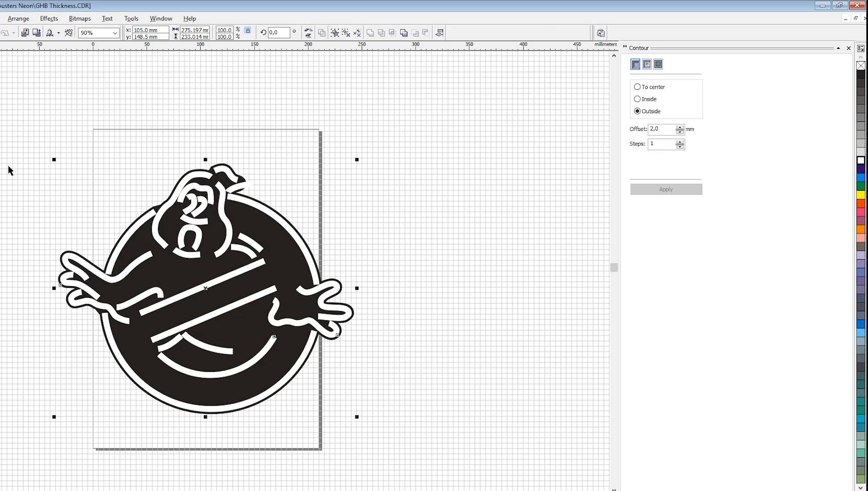This screenshot has width=868, height=491.
Task: Click the x position field 105.0 mm
Action: pos(151,30)
